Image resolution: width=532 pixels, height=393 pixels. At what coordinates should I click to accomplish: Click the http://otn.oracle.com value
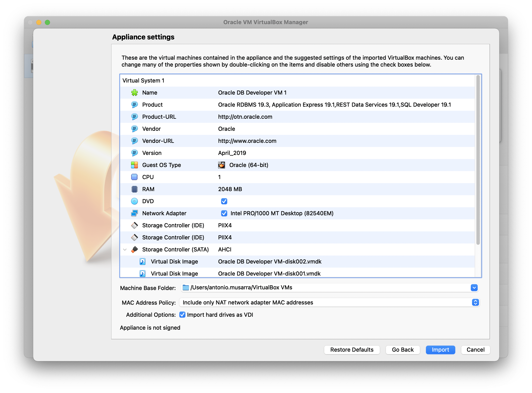pos(245,117)
